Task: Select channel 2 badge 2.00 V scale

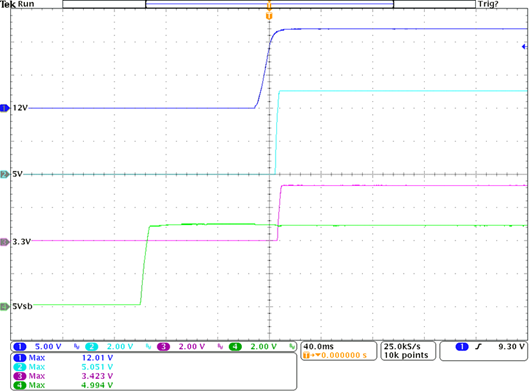Action: [x=109, y=346]
